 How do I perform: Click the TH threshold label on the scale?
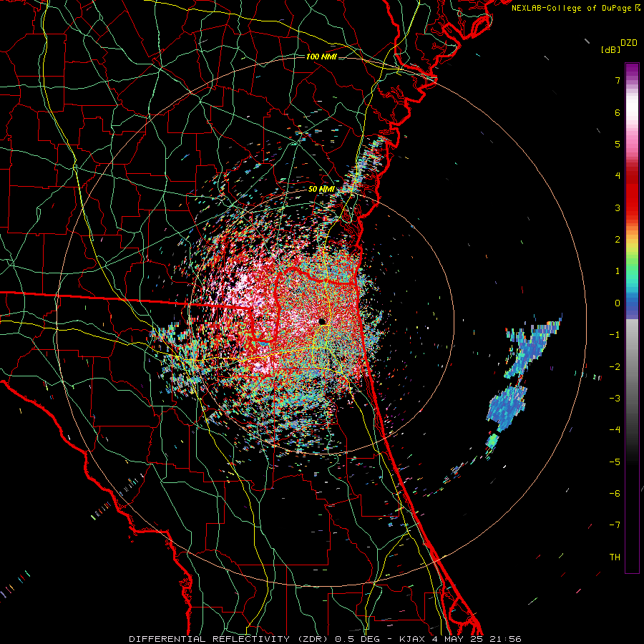(615, 557)
